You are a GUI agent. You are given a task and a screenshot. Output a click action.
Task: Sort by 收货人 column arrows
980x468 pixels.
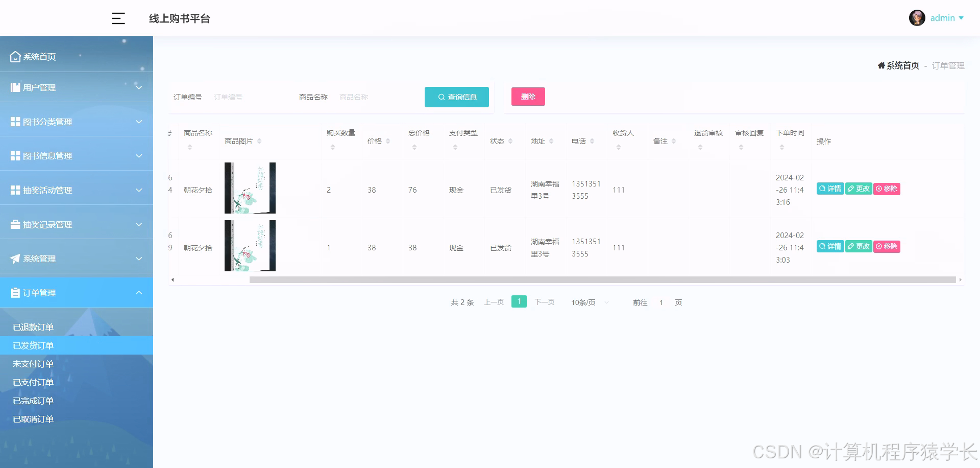coord(619,147)
